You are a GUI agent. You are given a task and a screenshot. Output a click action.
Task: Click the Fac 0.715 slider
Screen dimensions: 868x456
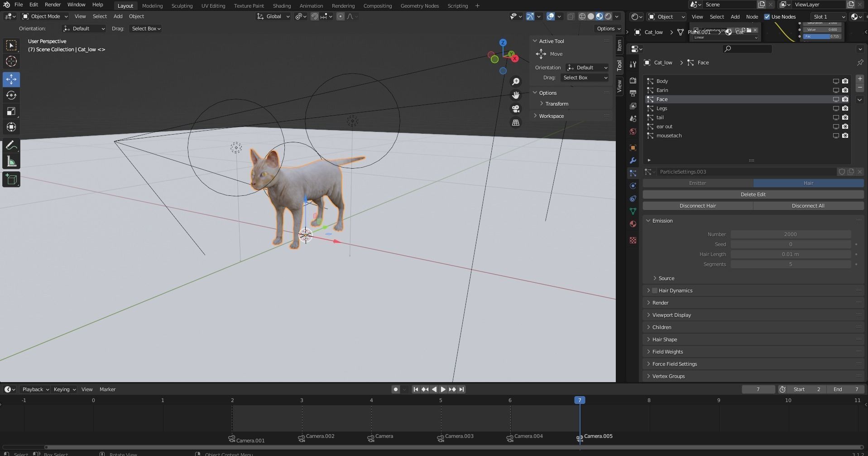[822, 36]
